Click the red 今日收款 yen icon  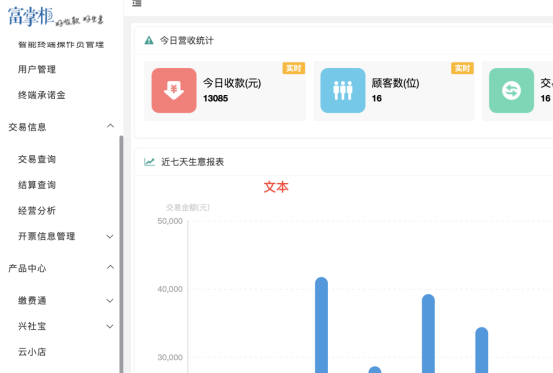coord(174,90)
